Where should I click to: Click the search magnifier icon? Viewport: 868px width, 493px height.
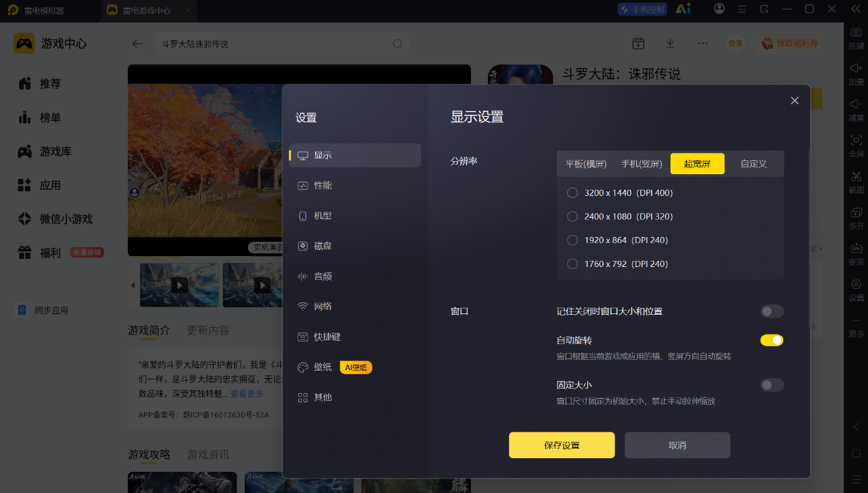point(398,44)
